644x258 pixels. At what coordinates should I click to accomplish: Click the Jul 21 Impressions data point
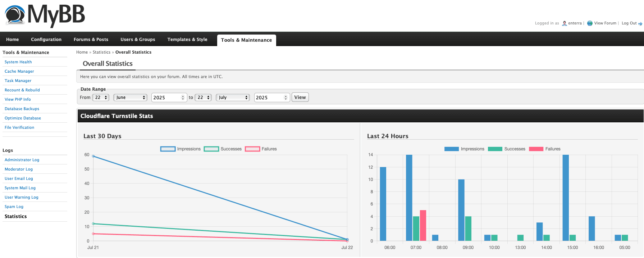93,156
